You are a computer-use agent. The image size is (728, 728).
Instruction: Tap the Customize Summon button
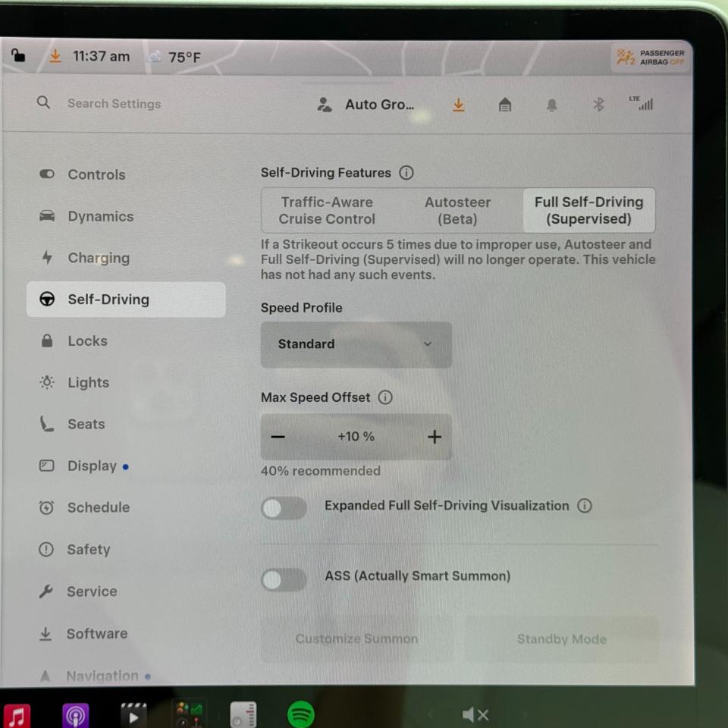click(356, 639)
